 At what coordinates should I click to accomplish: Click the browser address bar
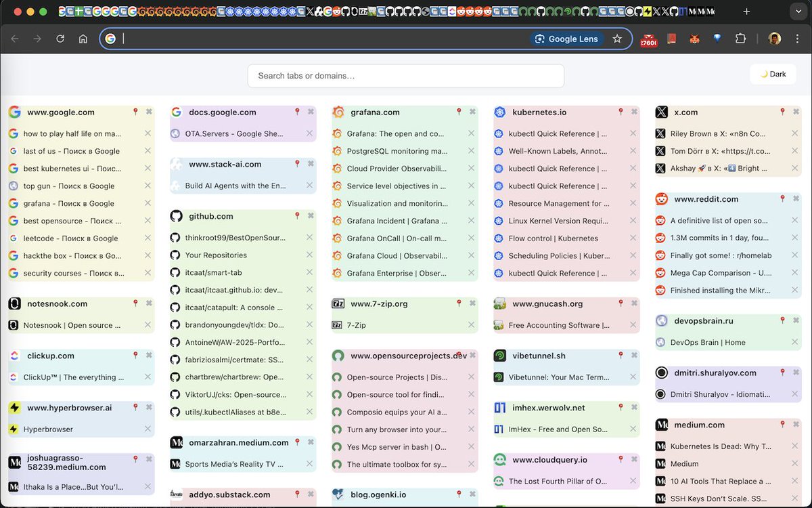(325, 39)
